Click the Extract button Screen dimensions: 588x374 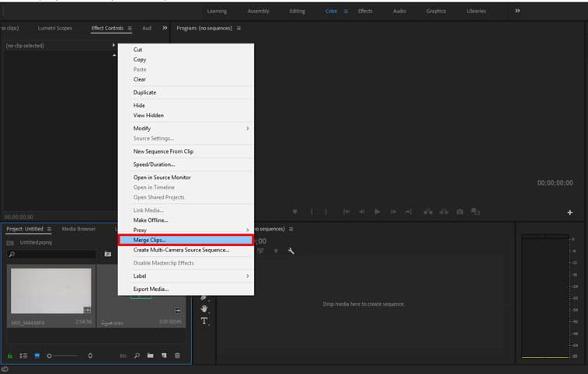[444, 212]
